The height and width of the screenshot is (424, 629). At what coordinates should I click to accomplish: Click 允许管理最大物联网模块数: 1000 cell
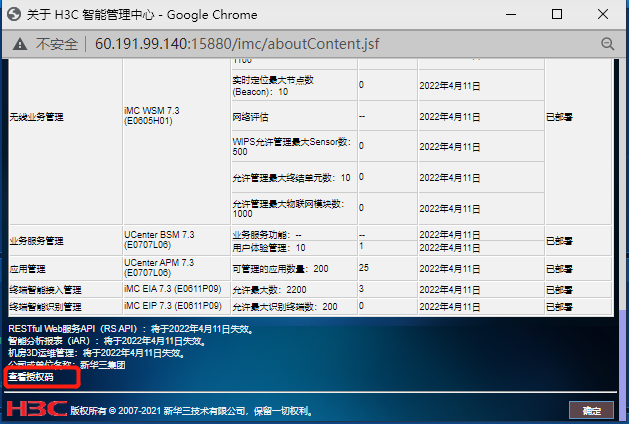(294, 209)
